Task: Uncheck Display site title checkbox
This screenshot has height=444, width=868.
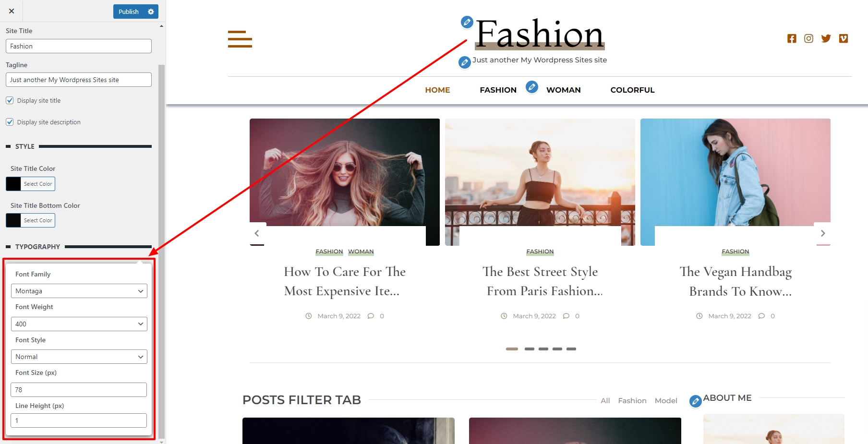Action: 10,100
